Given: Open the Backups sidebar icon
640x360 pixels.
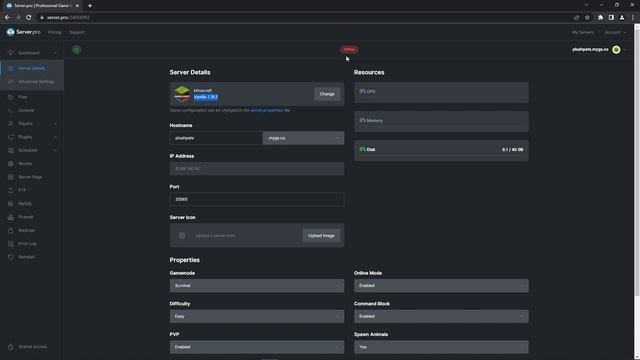Looking at the screenshot, I should (x=11, y=230).
